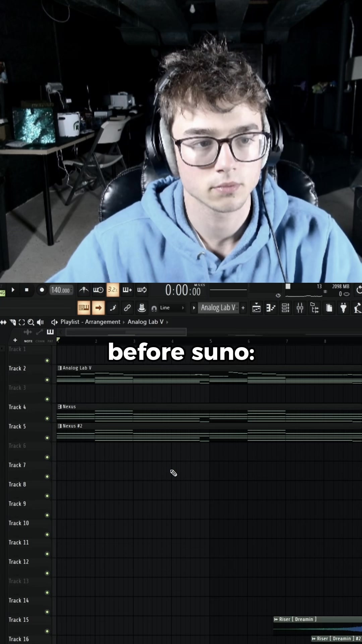Mute Track 5 with its green dot
The image size is (362, 644).
47,438
